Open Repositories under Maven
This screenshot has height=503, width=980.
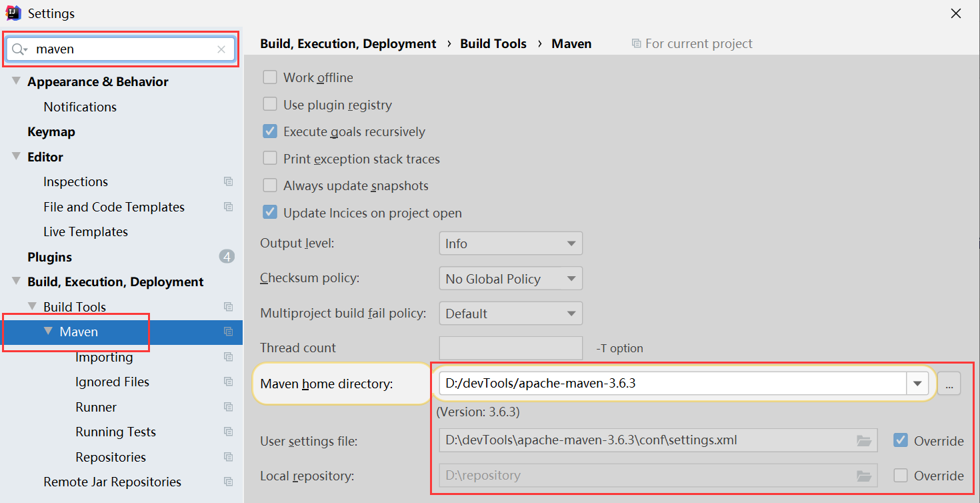coord(111,457)
